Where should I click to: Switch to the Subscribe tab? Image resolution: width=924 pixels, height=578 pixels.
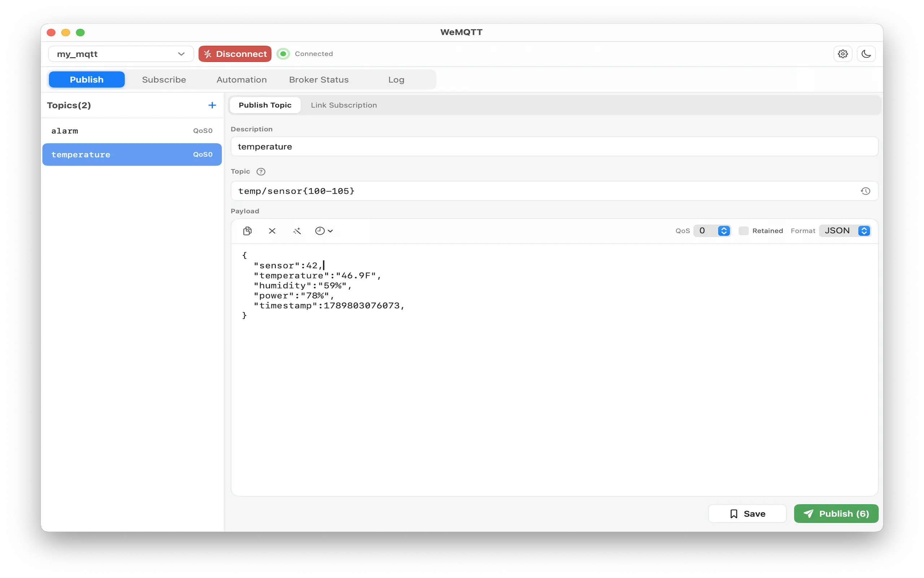[x=164, y=79]
